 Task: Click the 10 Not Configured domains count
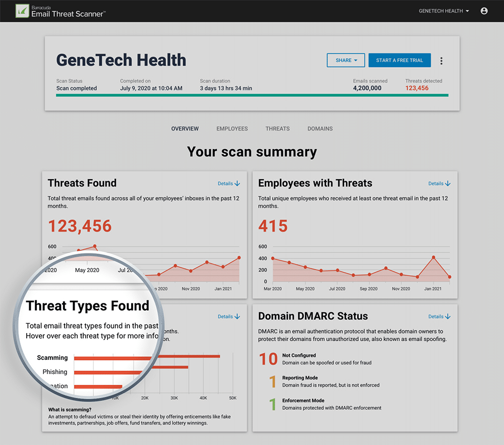268,359
